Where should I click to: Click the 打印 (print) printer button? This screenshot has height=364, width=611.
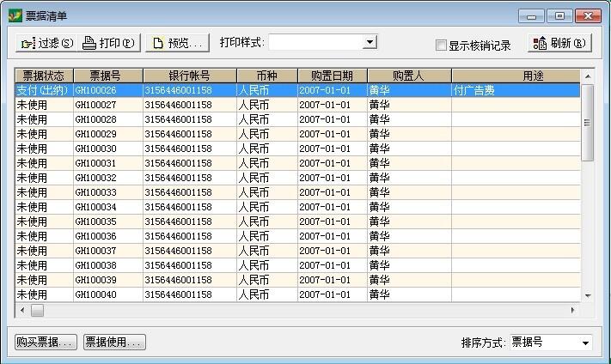point(109,43)
